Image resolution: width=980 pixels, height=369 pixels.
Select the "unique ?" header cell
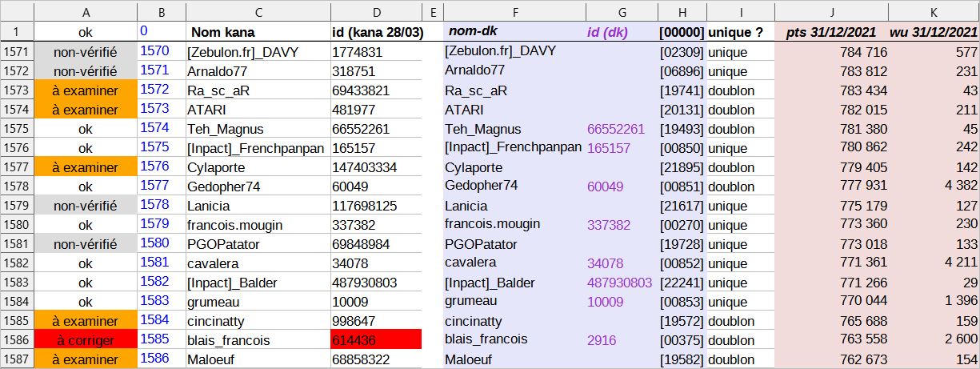pos(740,32)
